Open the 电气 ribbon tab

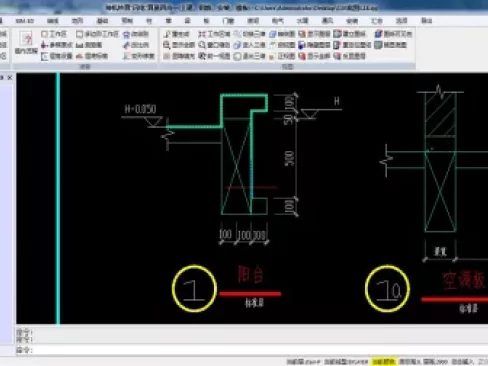tap(278, 21)
